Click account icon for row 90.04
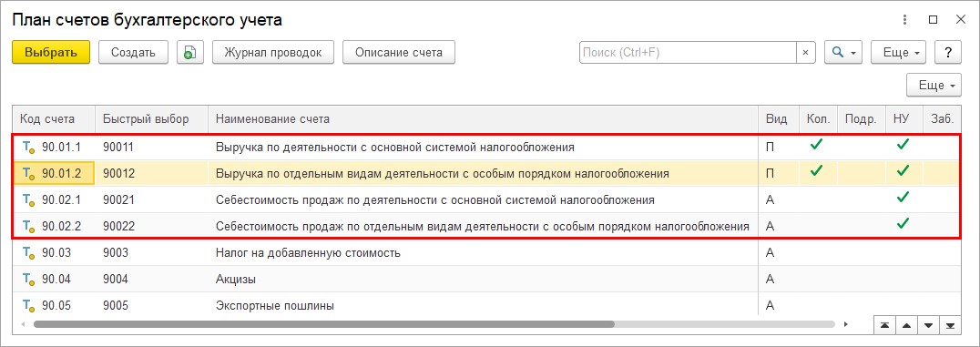Viewport: 980px width, 347px height. (29, 279)
